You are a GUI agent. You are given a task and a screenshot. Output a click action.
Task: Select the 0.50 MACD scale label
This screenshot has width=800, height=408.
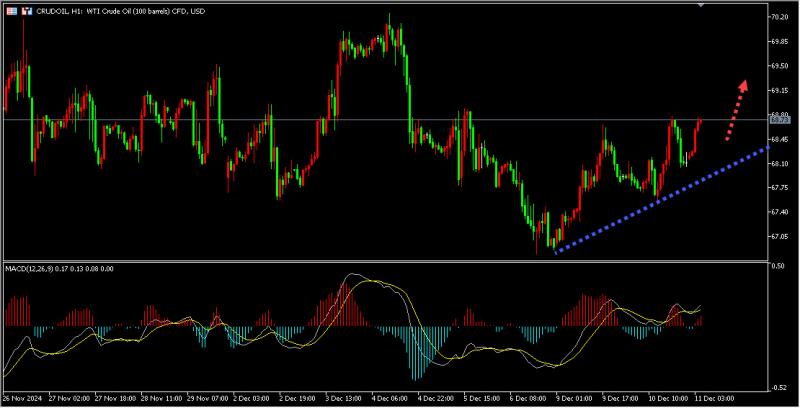[778, 266]
